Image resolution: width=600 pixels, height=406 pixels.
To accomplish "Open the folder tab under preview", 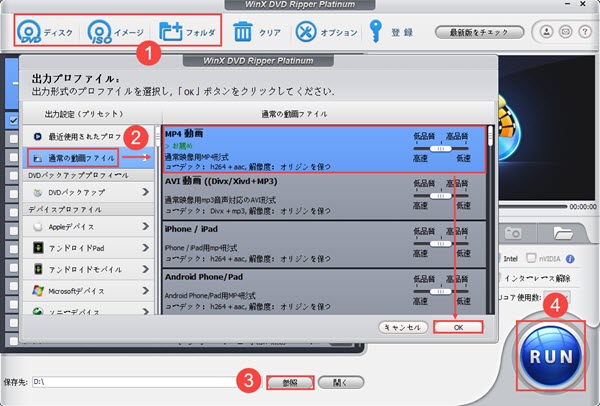I will coord(562,232).
